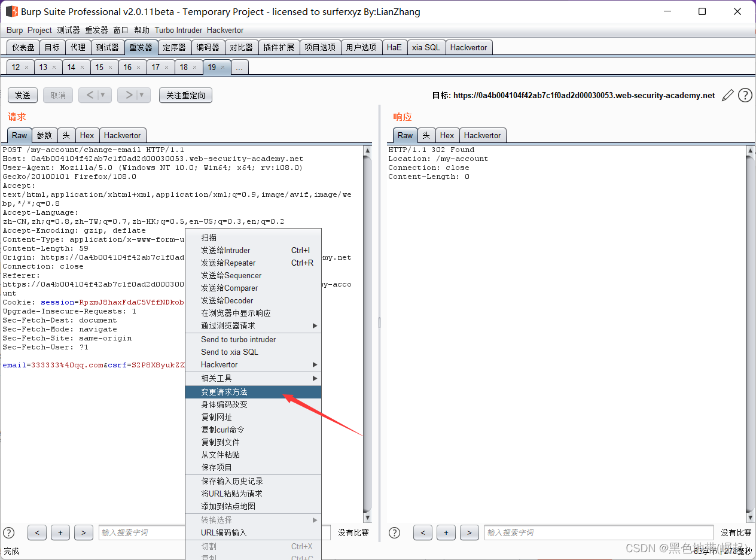Open the help question mark icon near target
This screenshot has width=756, height=560.
pyautogui.click(x=745, y=95)
